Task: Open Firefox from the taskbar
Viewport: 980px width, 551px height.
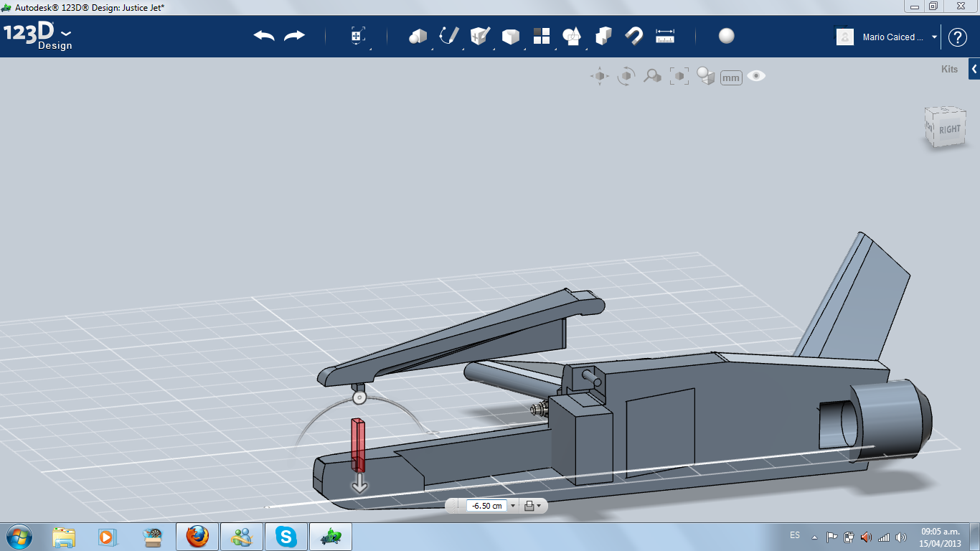Action: tap(197, 537)
